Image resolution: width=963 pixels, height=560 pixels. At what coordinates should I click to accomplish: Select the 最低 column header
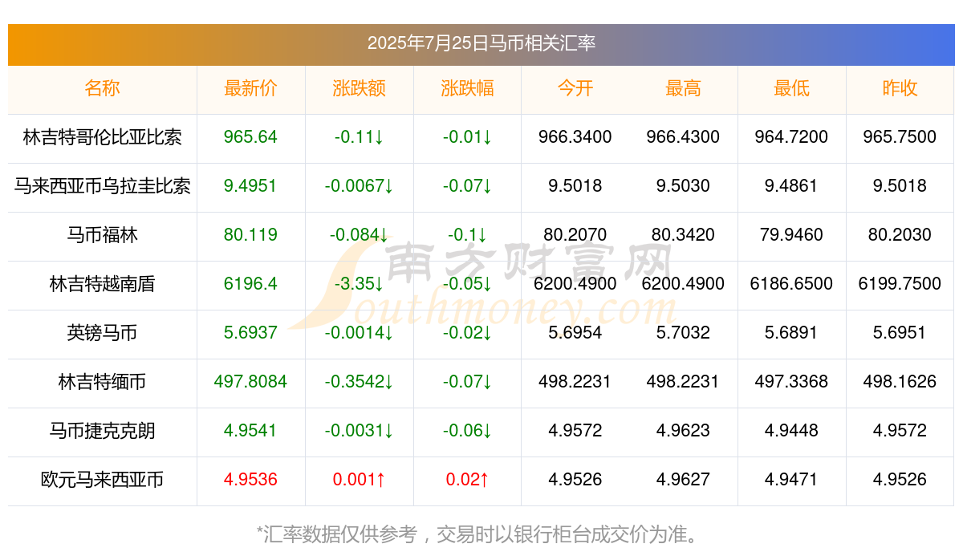click(x=791, y=88)
